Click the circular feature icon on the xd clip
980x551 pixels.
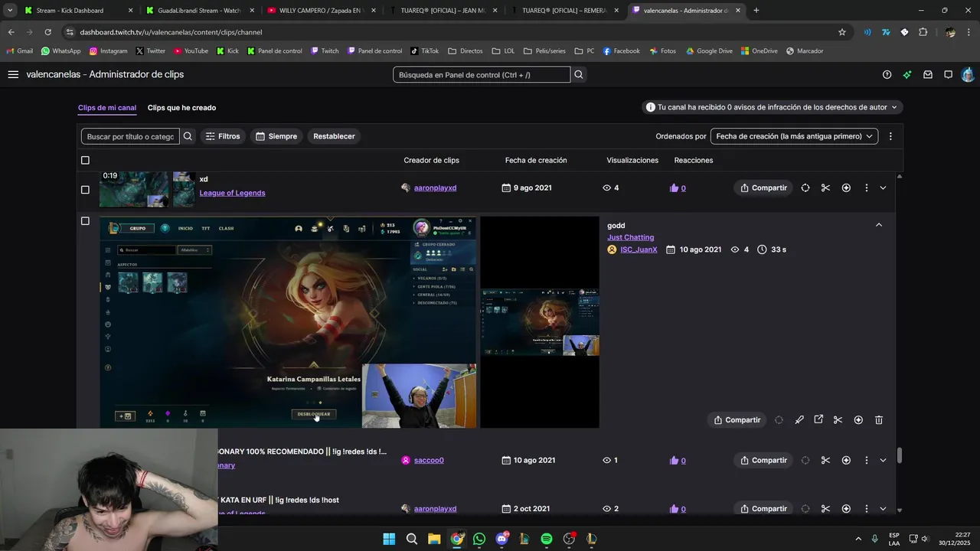pos(805,187)
